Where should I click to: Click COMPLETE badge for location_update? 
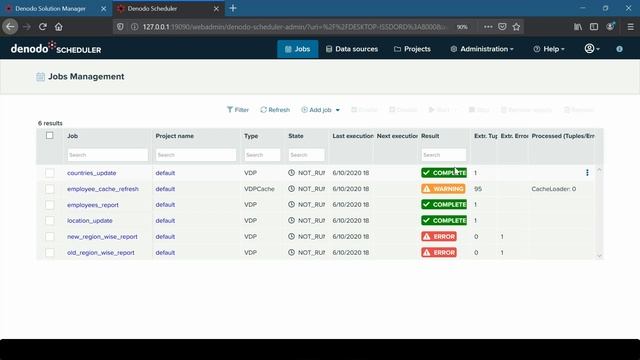point(444,220)
